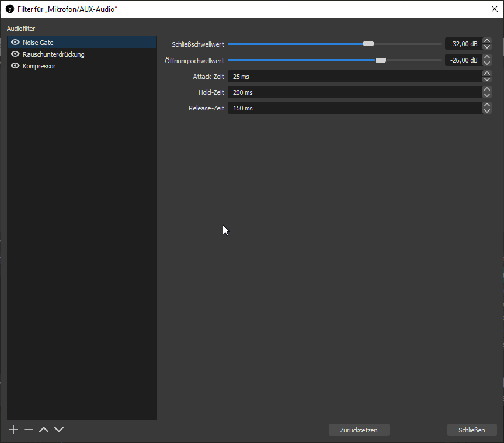The height and width of the screenshot is (443, 504).
Task: Click the minus icon to remove filter
Action: [29, 430]
